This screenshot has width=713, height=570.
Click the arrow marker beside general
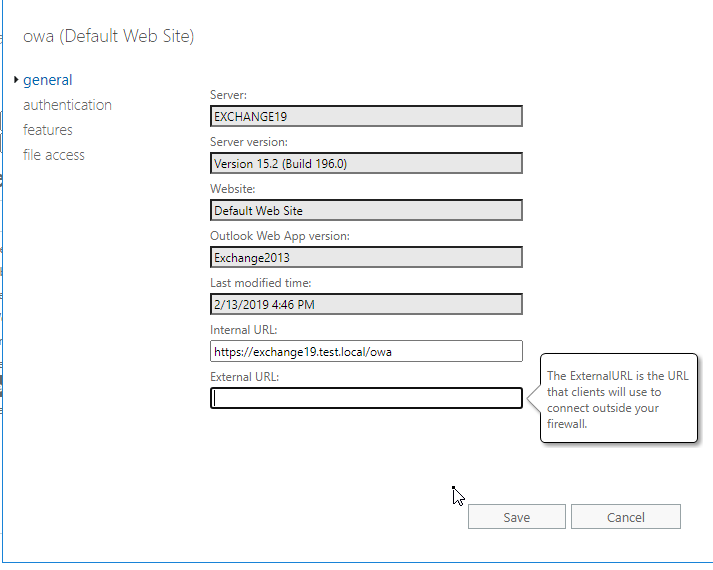pos(16,80)
